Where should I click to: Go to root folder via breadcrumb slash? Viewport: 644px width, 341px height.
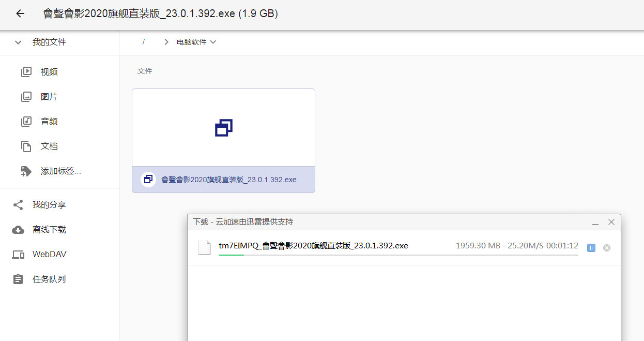point(143,42)
